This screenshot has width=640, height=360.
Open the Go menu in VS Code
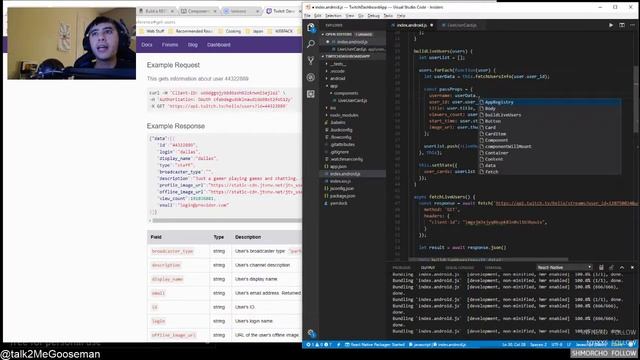click(361, 16)
